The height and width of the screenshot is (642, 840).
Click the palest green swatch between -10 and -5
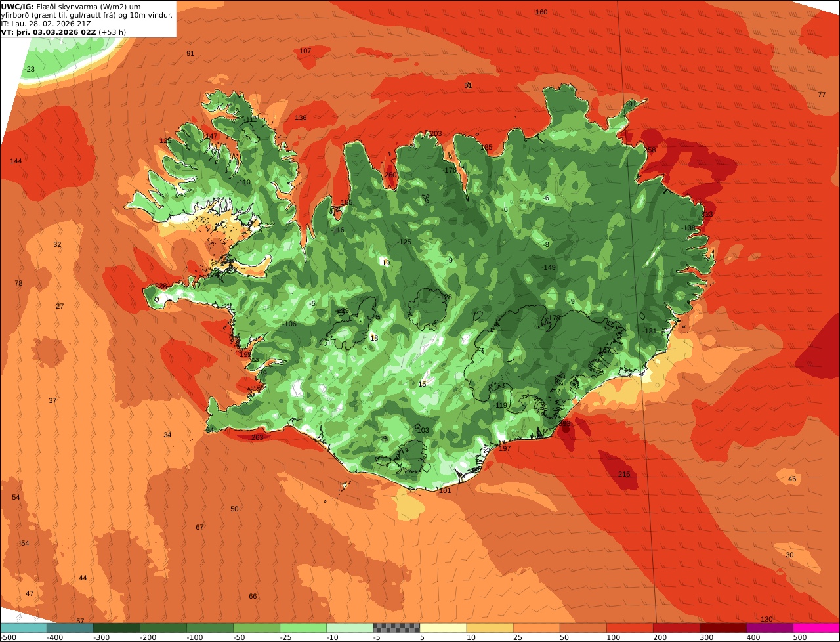point(350,628)
